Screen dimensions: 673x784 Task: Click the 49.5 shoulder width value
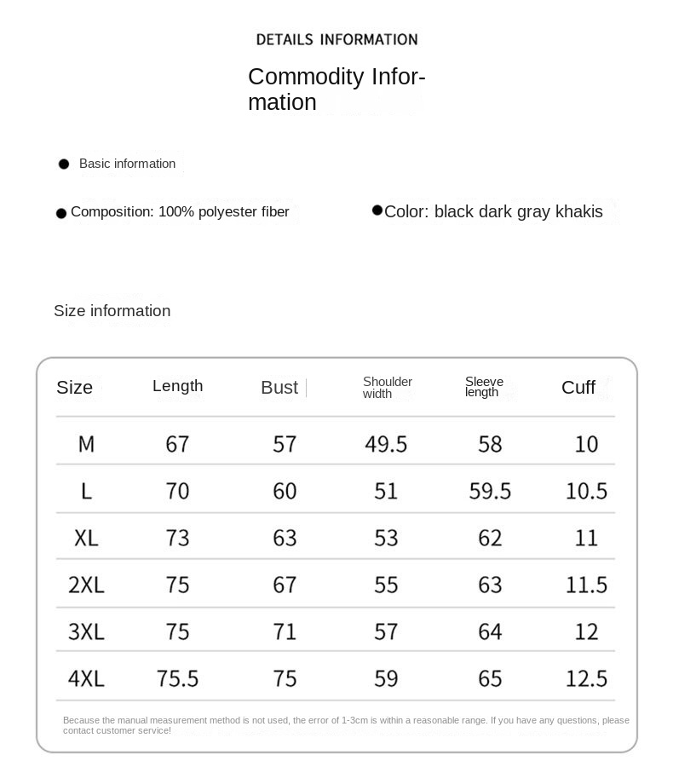click(386, 444)
